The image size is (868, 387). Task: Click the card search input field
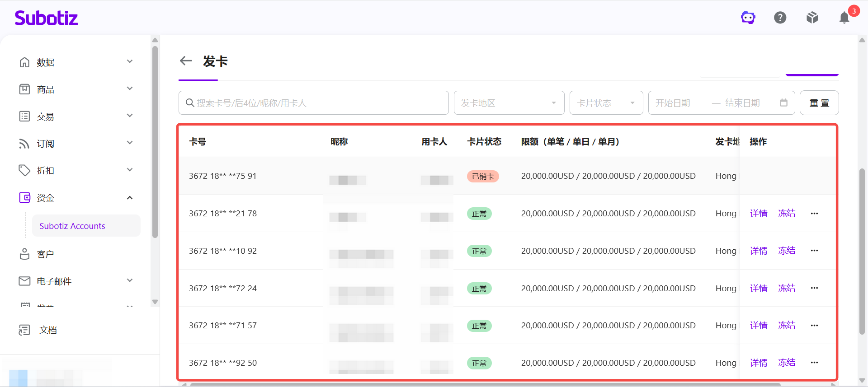[314, 103]
